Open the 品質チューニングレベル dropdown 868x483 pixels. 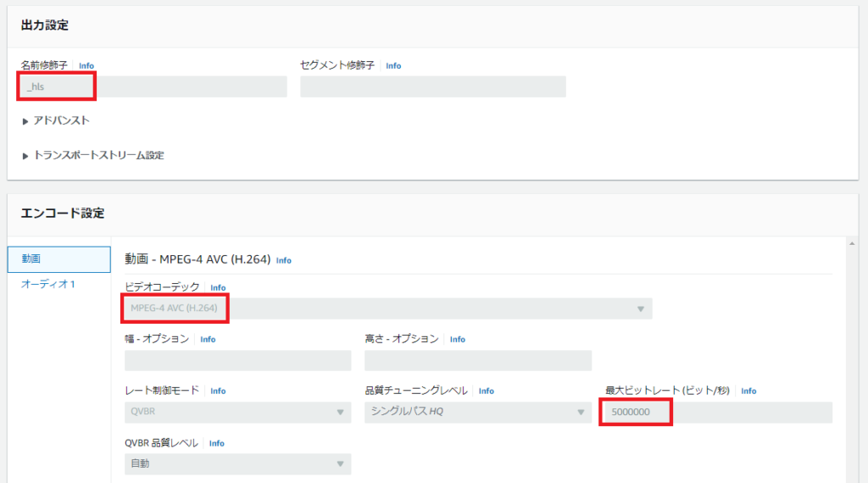pos(477,412)
